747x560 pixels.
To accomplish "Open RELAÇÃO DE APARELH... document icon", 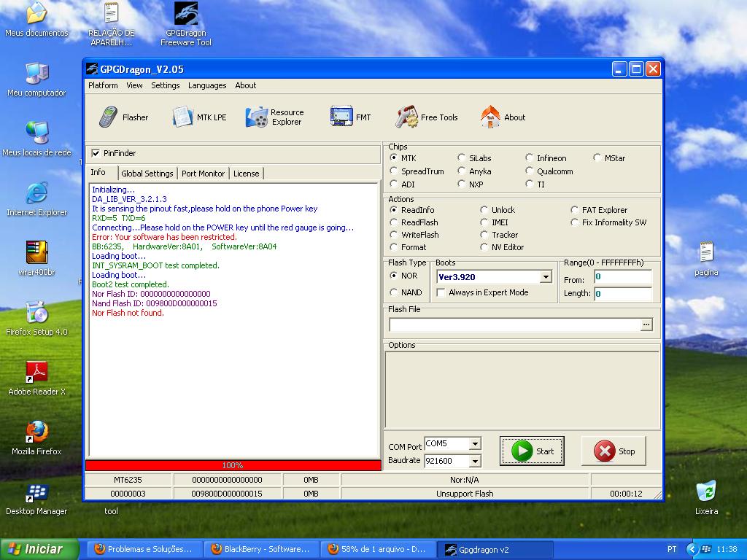I will click(112, 24).
